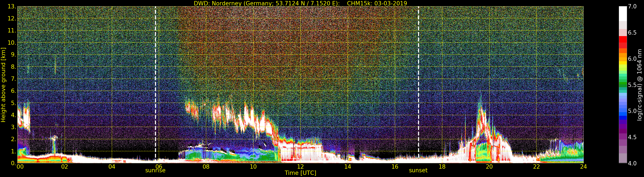Screen dimensions: 644x177
Task: Click the time axis tick label '02'
Action: (65, 167)
